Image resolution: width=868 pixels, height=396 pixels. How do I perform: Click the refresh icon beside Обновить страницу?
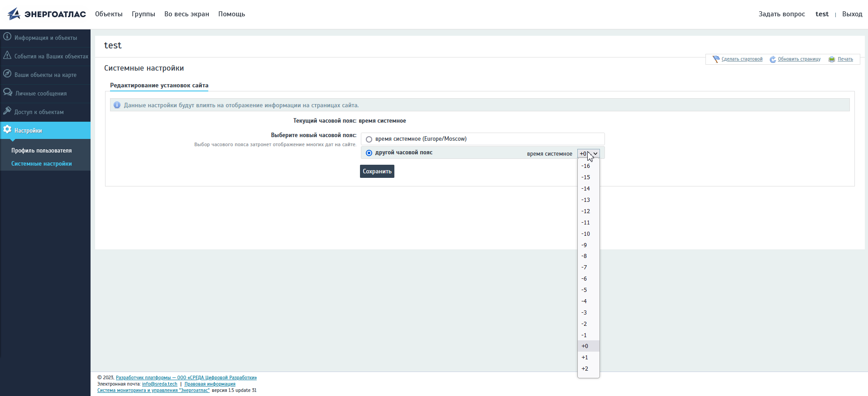pyautogui.click(x=772, y=59)
